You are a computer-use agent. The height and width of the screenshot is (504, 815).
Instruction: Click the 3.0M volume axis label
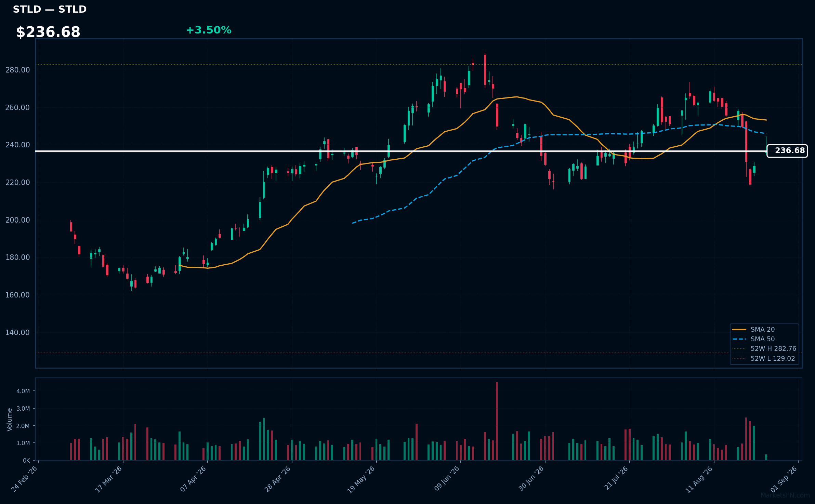(x=23, y=409)
